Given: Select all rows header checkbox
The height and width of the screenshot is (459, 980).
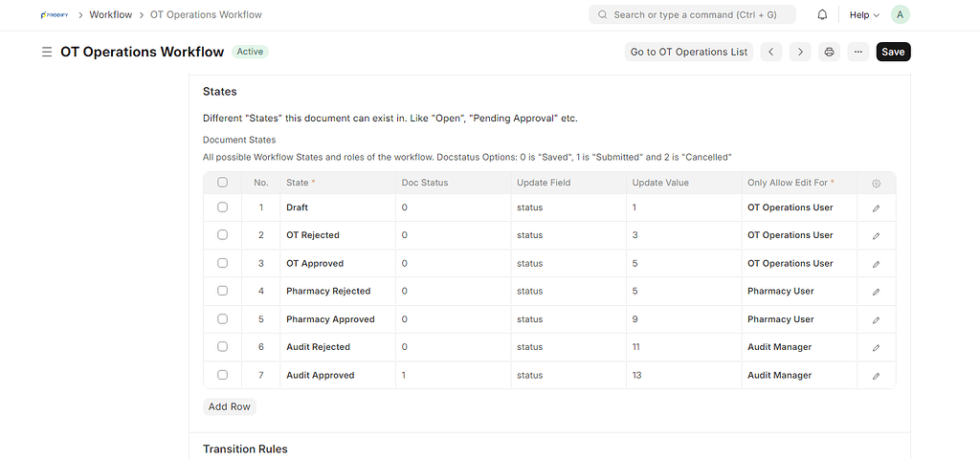Looking at the screenshot, I should coord(223,183).
